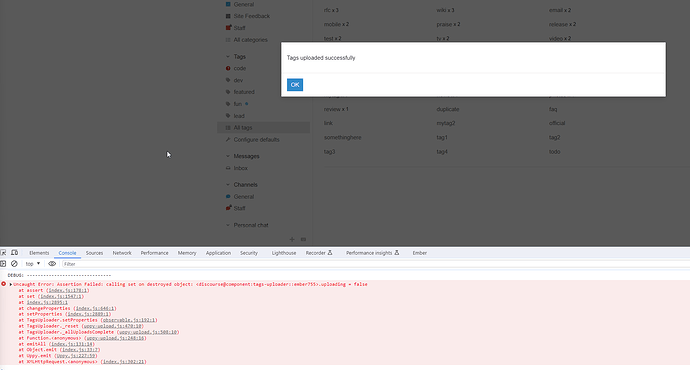Viewport: 690px width, 370px height.
Task: Click the wrench icon beside Configure defaults
Action: 228,139
